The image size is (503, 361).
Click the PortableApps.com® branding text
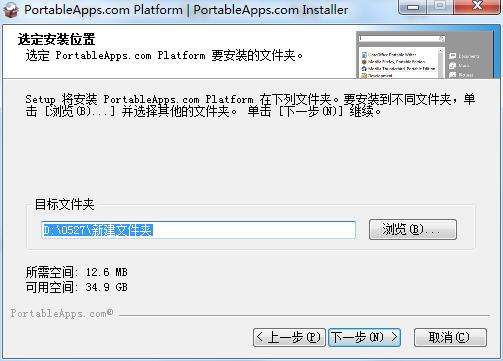coord(62,313)
